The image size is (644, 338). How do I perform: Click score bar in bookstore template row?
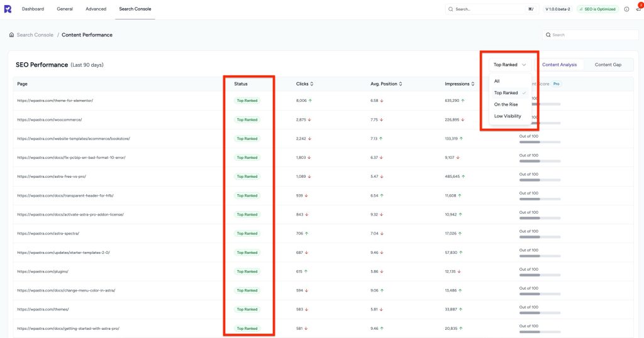click(540, 142)
